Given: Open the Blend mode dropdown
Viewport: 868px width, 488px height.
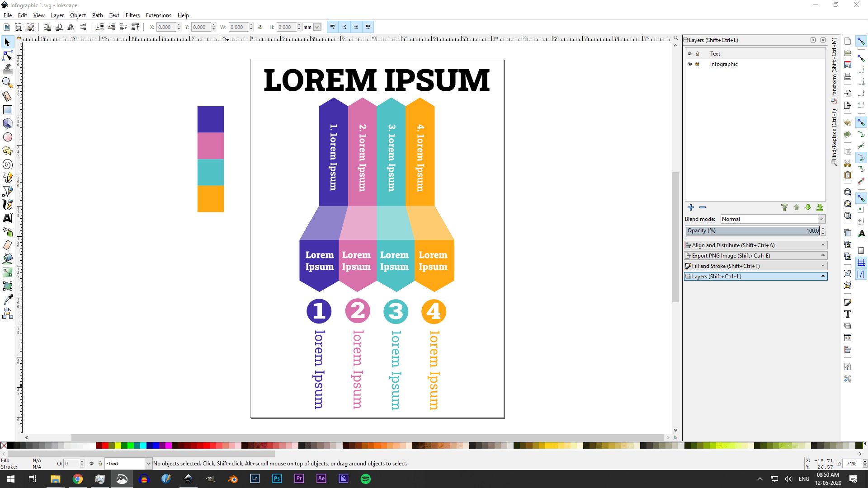Looking at the screenshot, I should 821,219.
